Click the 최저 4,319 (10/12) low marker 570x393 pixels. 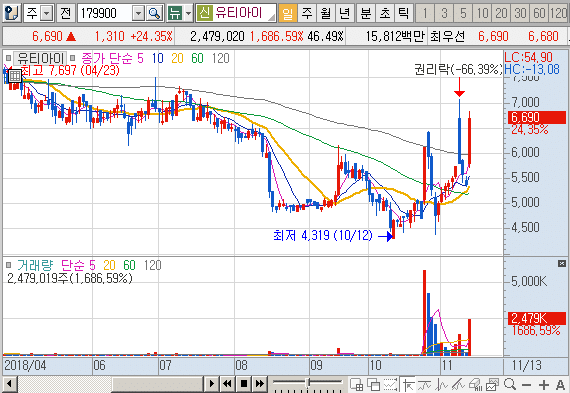pyautogui.click(x=323, y=235)
